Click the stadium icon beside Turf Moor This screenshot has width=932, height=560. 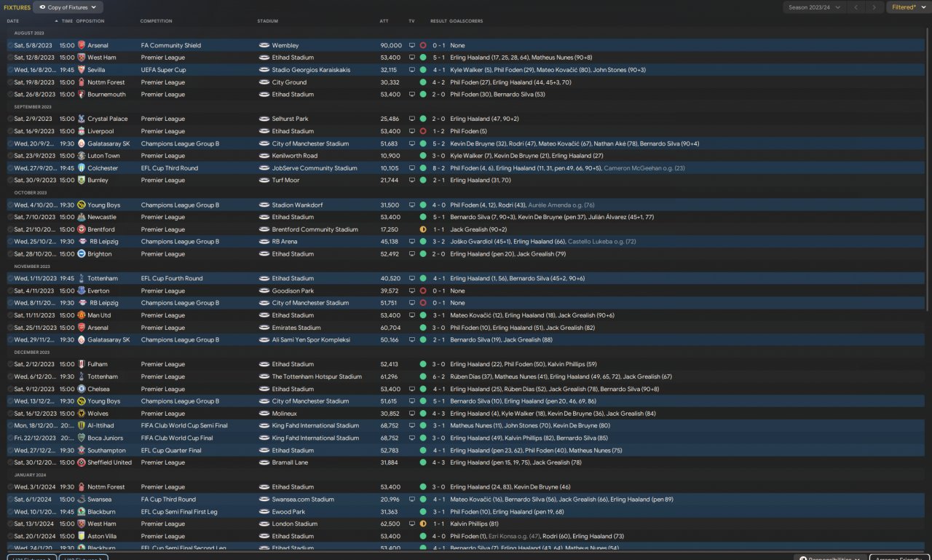pyautogui.click(x=264, y=180)
